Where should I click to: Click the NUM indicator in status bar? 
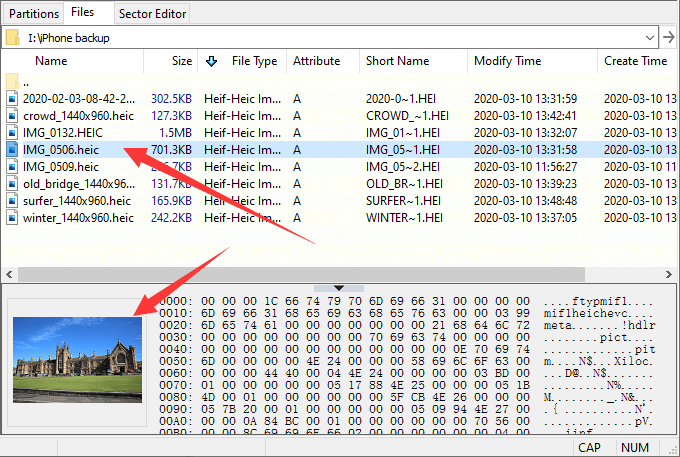point(635,447)
